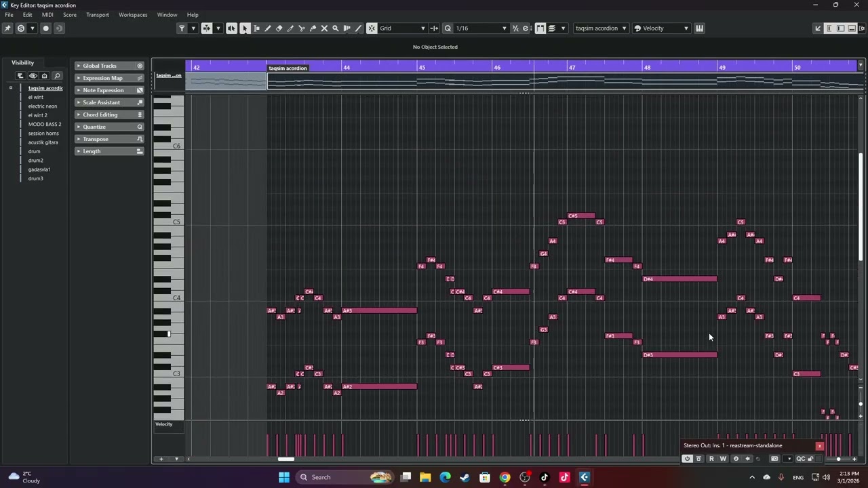Open the Visibility tab

22,62
